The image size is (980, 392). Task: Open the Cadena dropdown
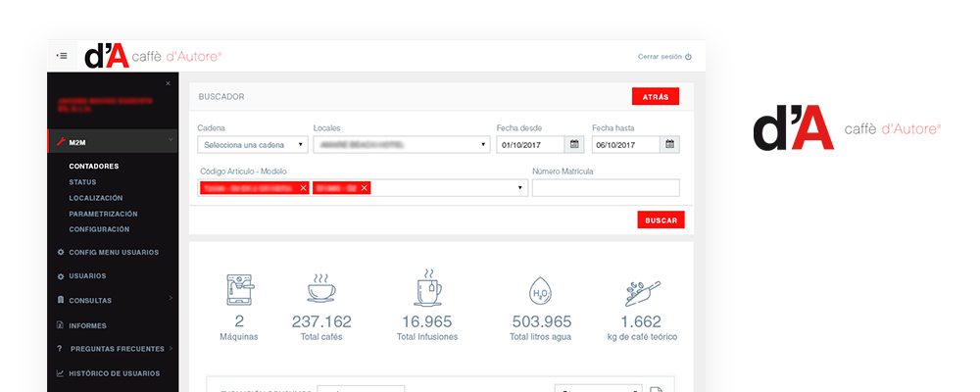[x=253, y=145]
